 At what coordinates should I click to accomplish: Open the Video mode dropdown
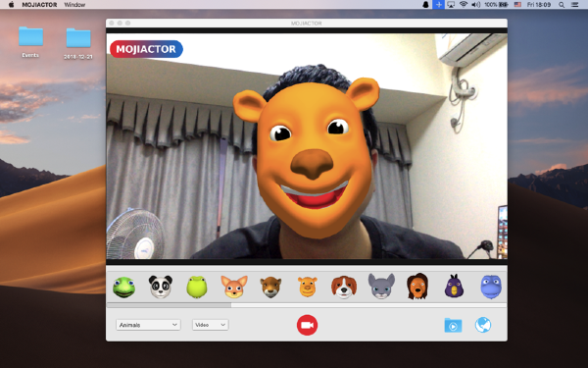pos(210,325)
